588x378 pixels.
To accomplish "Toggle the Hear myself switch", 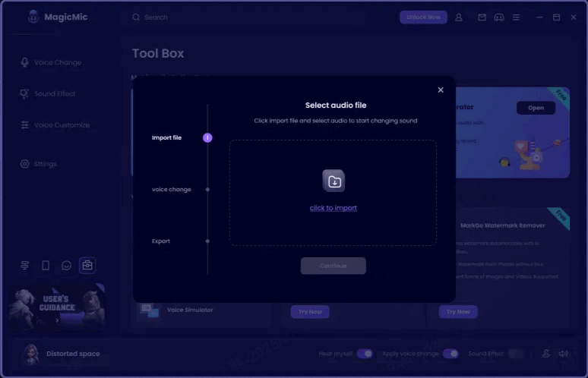I will [365, 354].
